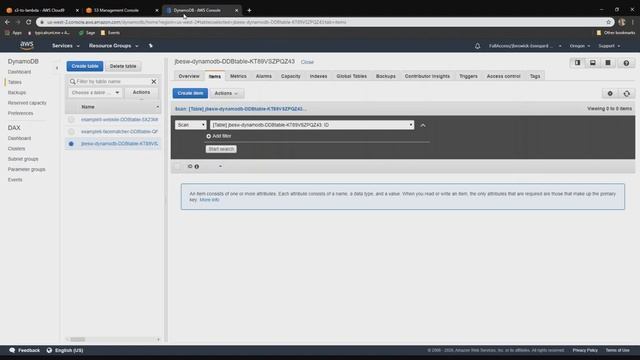Collapse the DynamoDB navigation sidebar arrow
The height and width of the screenshot is (360, 640).
(57, 68)
